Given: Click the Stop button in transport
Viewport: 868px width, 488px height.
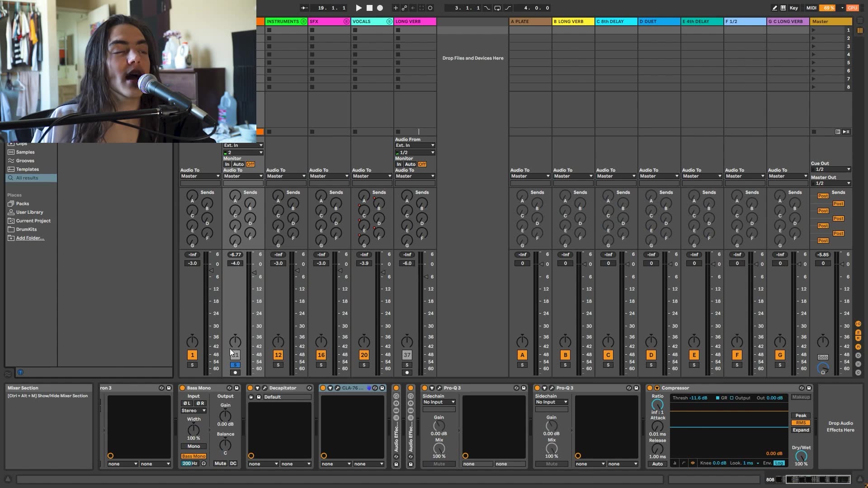Looking at the screenshot, I should (x=369, y=8).
